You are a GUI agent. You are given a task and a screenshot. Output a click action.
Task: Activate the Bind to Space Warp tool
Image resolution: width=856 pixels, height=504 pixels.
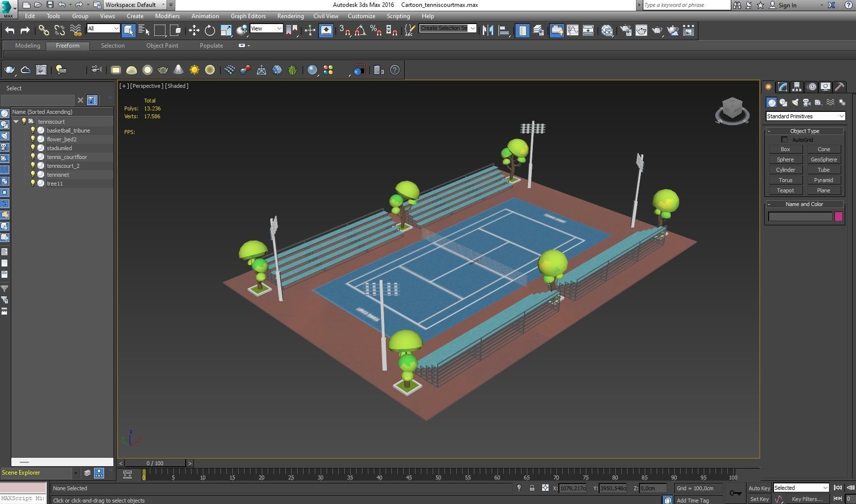pyautogui.click(x=76, y=30)
